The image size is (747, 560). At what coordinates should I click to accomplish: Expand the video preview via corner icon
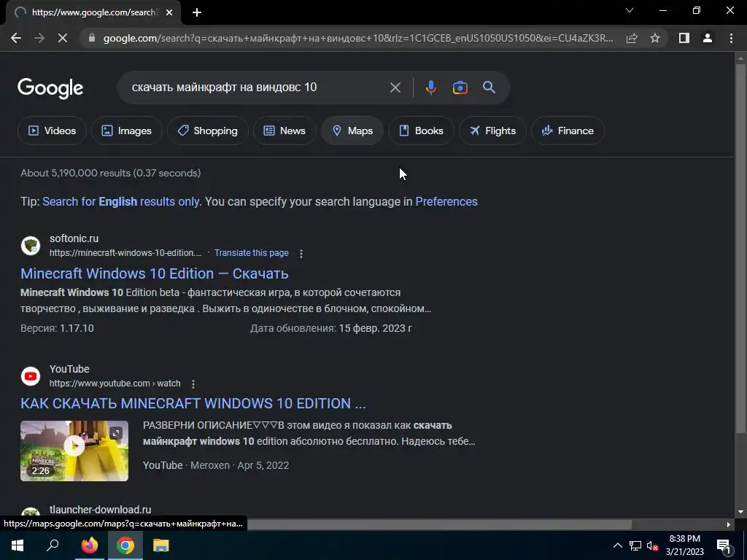coord(116,433)
